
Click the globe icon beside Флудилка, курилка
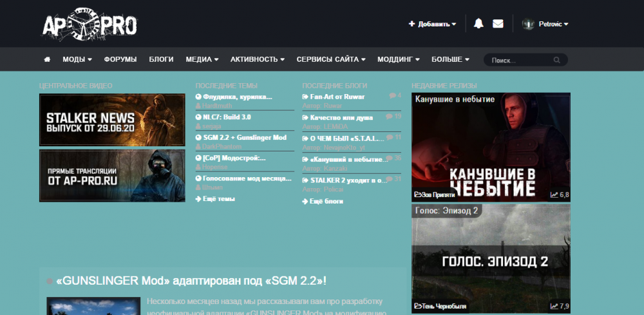198,97
